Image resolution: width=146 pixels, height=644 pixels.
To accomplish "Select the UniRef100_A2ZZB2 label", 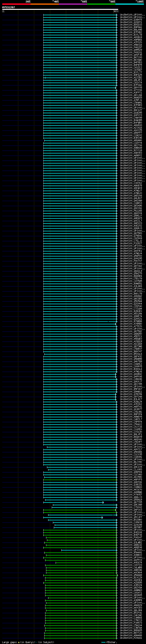I will [x=131, y=77].
